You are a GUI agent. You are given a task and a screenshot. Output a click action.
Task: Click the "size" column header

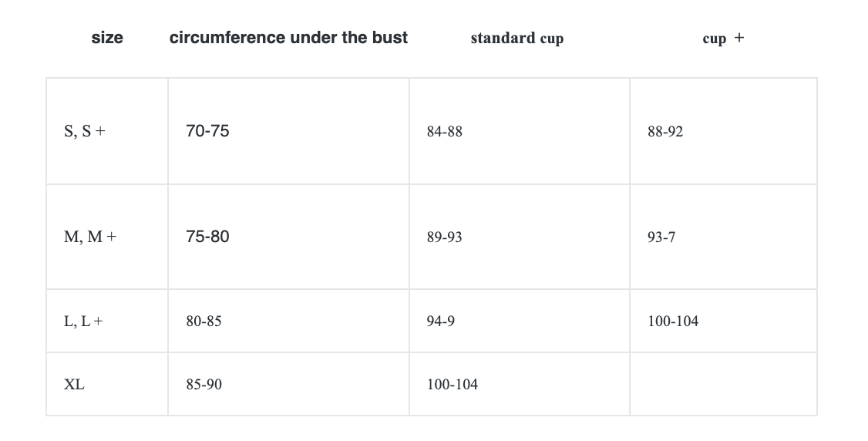(x=107, y=38)
